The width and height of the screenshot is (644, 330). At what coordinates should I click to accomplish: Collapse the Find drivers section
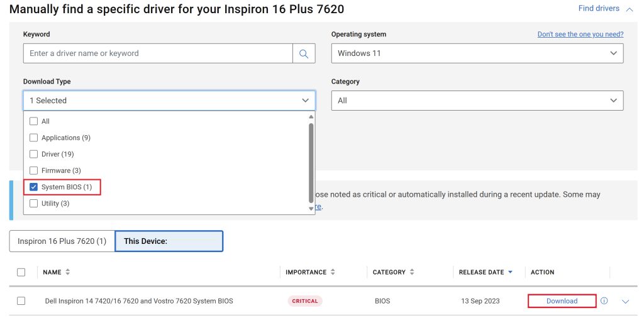click(630, 9)
